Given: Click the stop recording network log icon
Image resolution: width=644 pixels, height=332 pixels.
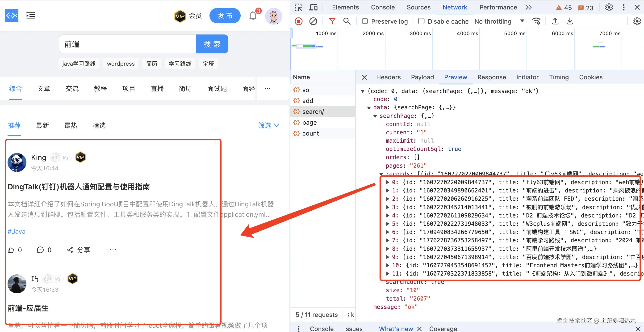Looking at the screenshot, I should [x=298, y=21].
